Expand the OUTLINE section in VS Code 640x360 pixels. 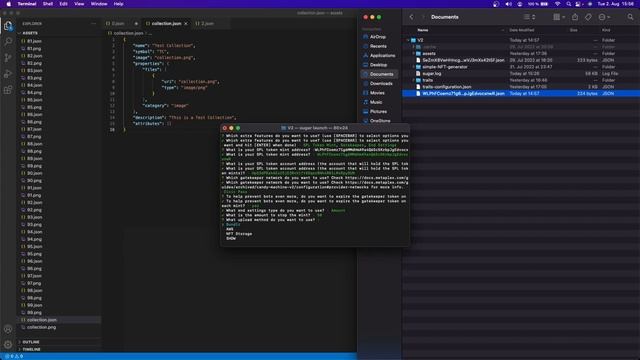[x=31, y=342]
